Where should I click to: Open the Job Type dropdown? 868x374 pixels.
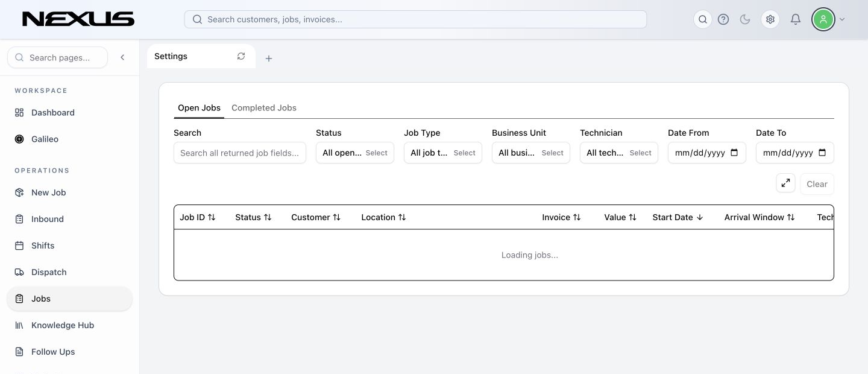coord(443,153)
